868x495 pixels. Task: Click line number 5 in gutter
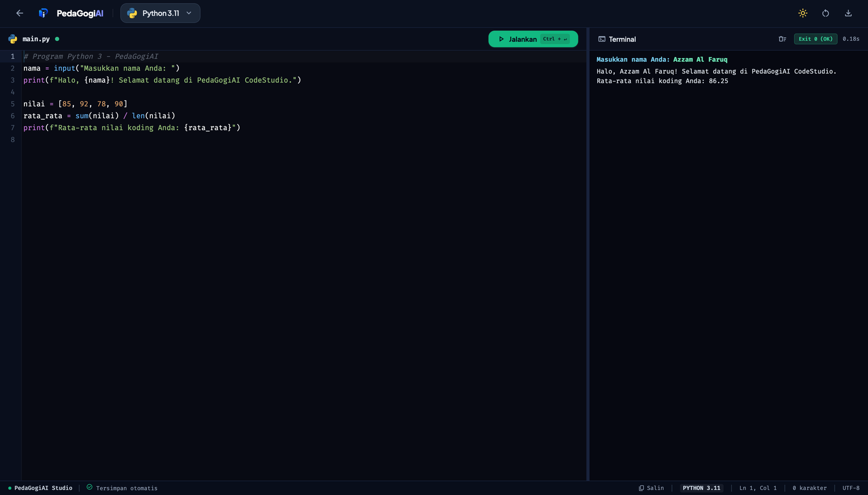(x=12, y=104)
